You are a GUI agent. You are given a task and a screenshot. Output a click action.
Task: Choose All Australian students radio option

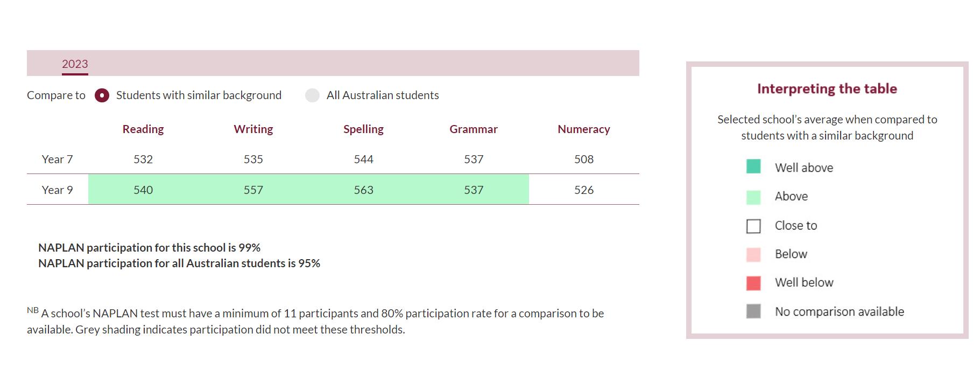pos(312,95)
